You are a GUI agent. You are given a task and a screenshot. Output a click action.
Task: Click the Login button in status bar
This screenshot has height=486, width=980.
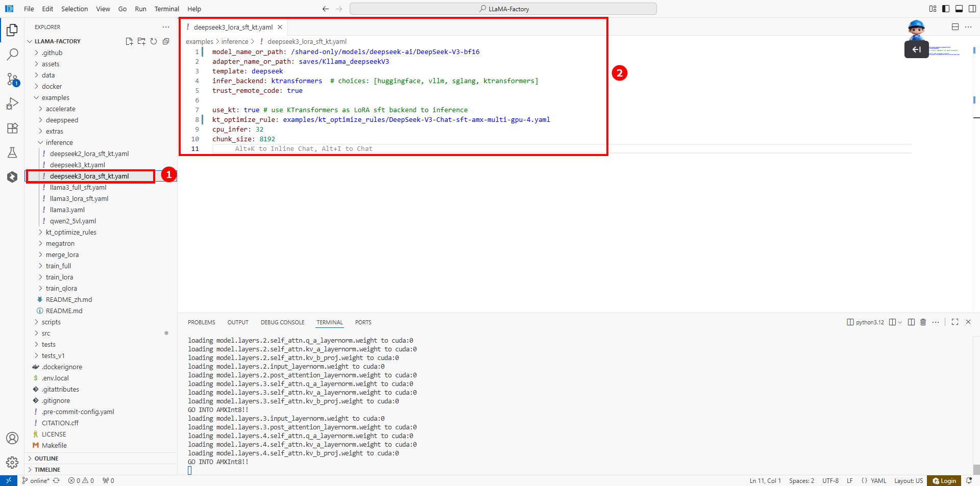[944, 481]
